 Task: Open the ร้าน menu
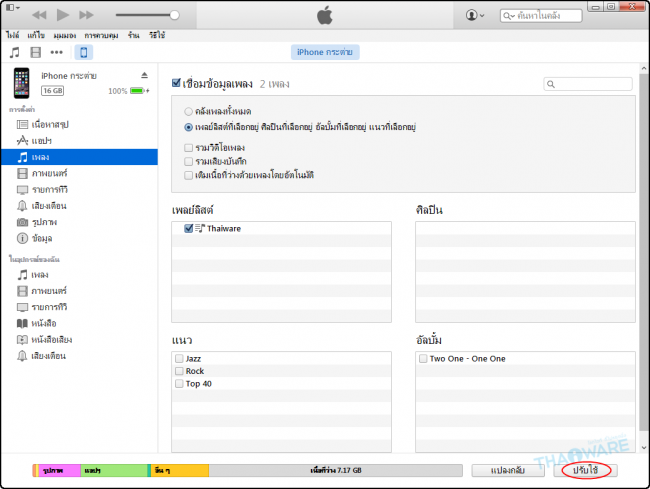point(133,35)
